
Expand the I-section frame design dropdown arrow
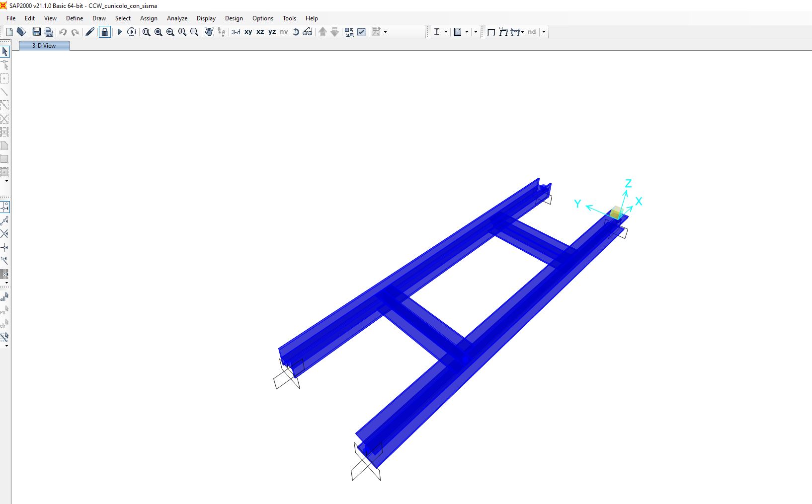pos(446,32)
